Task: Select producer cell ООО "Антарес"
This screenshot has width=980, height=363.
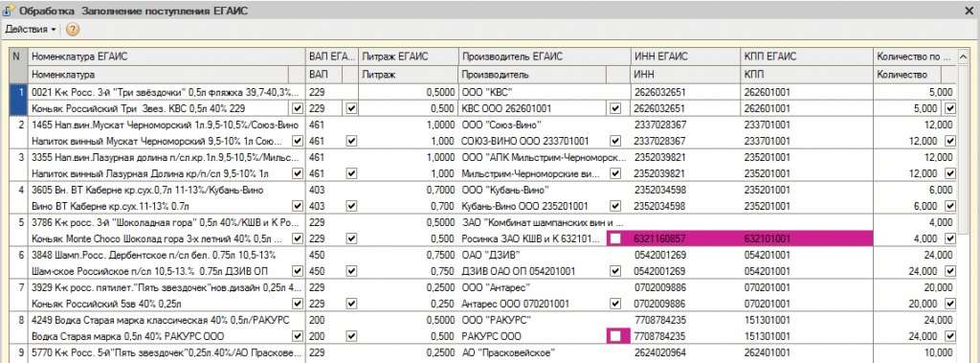Action: coord(545,287)
